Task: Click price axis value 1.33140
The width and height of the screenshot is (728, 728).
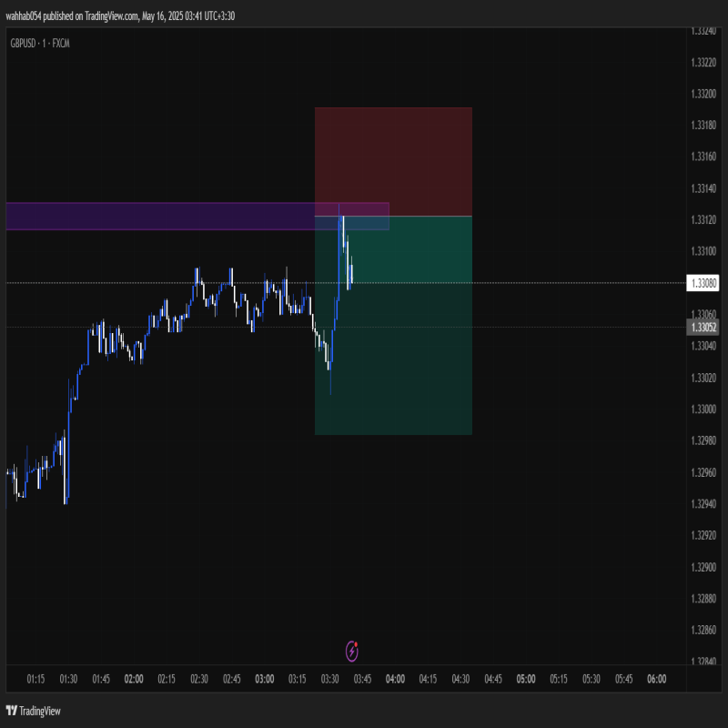Action: click(x=703, y=188)
